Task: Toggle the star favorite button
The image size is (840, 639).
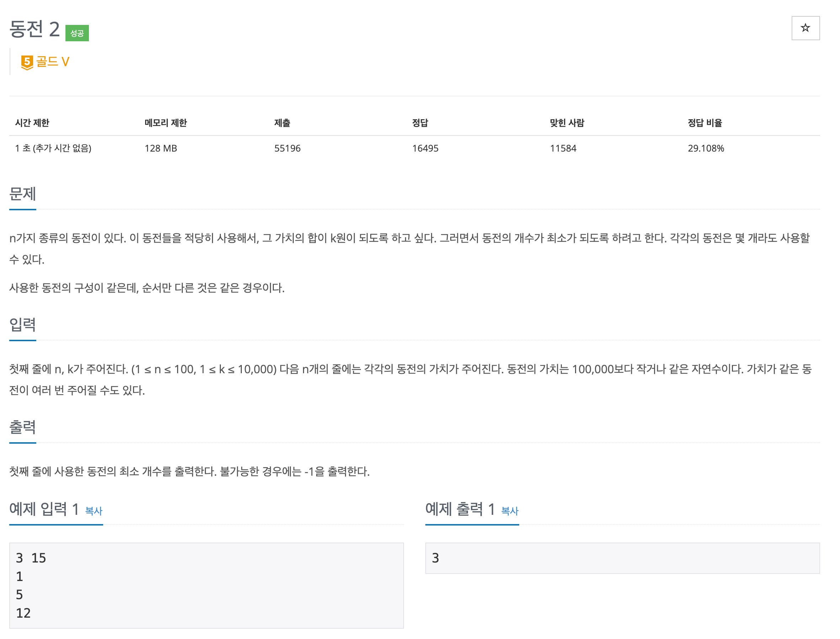Action: [805, 28]
